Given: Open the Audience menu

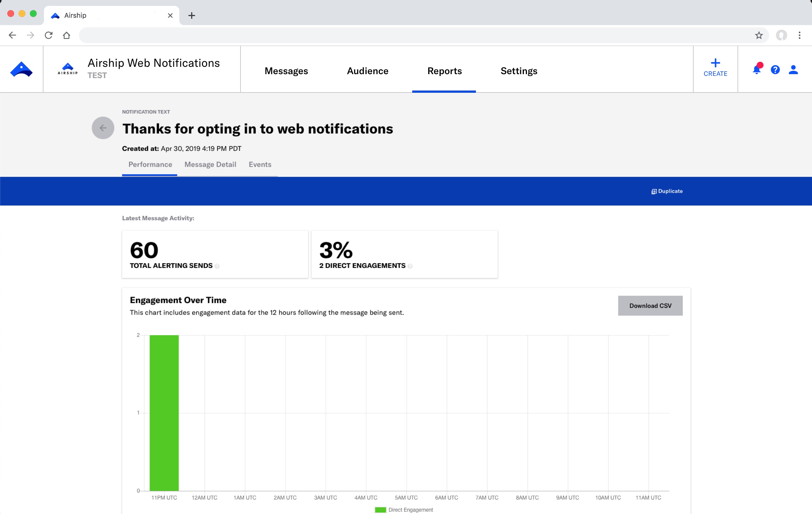Looking at the screenshot, I should pyautogui.click(x=368, y=71).
